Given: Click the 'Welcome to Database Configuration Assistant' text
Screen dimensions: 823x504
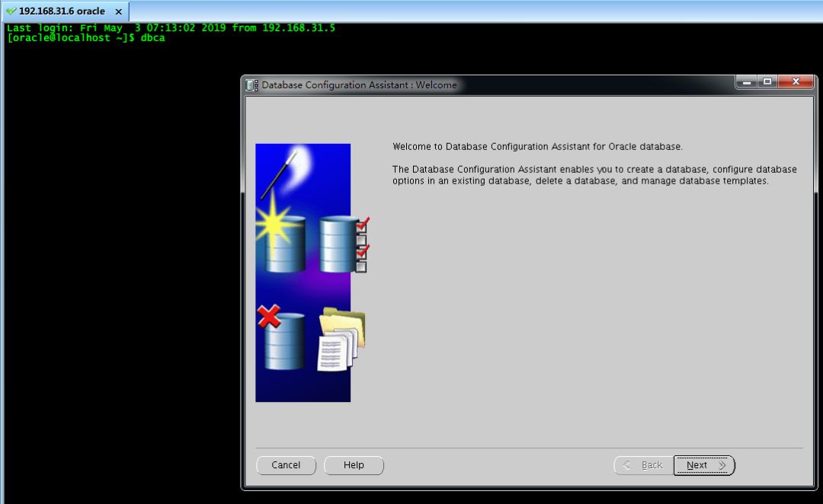Looking at the screenshot, I should (537, 147).
